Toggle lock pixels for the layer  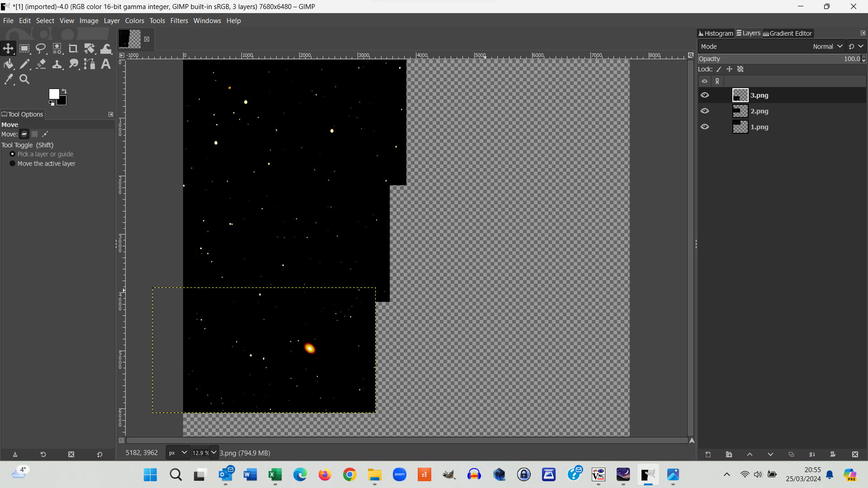coord(719,69)
